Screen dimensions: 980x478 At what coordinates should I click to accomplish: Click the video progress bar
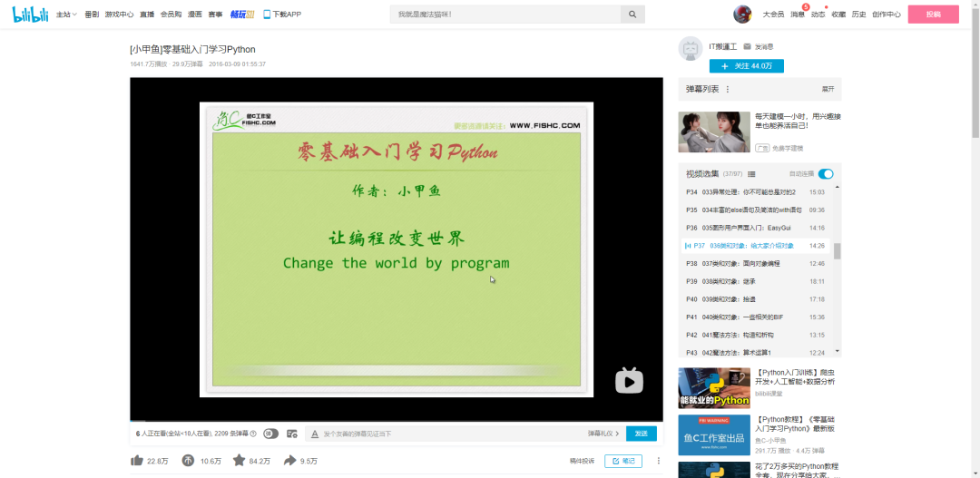[x=397, y=421]
